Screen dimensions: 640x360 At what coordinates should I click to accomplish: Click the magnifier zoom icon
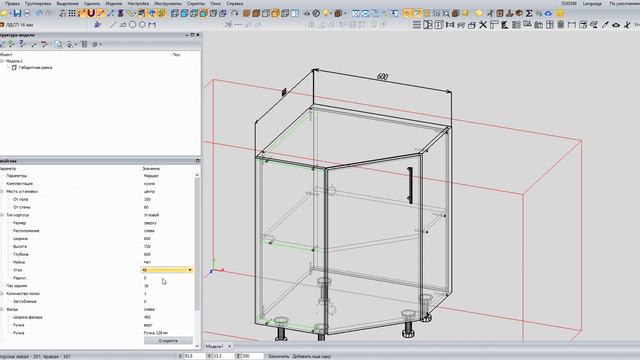[x=446, y=13]
